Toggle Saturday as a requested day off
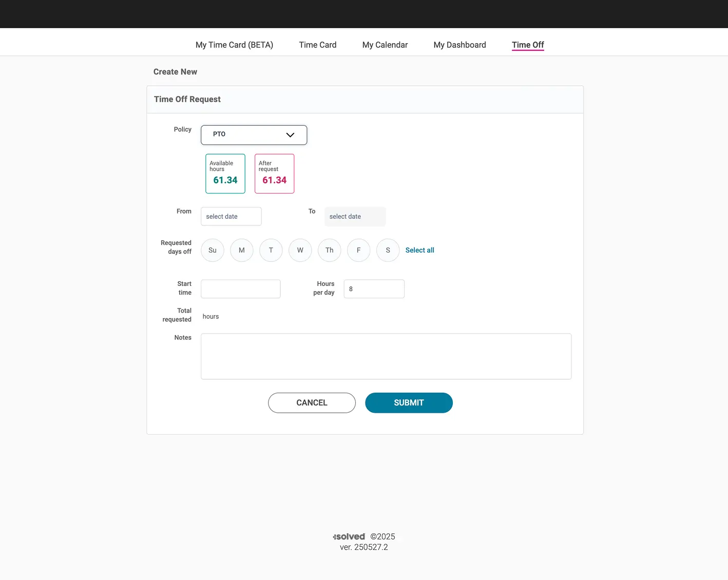This screenshot has height=580, width=728. pos(388,250)
